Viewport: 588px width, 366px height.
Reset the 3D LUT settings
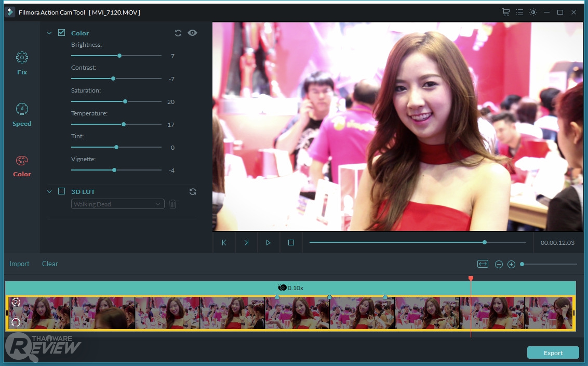193,192
